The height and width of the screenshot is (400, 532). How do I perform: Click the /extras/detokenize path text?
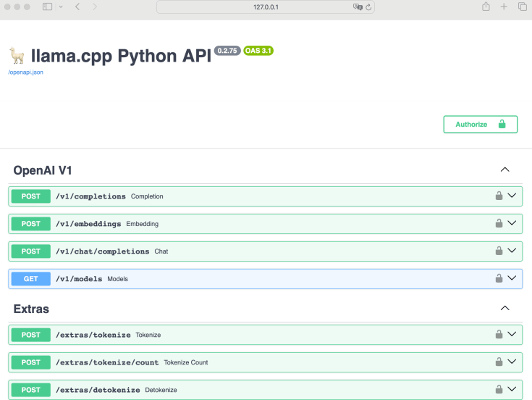[x=98, y=390]
